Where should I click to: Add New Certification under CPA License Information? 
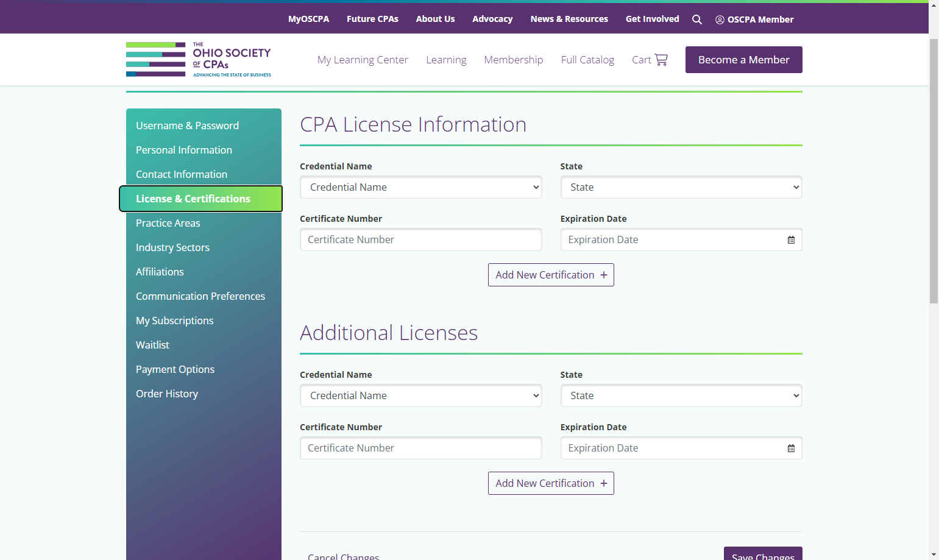551,275
